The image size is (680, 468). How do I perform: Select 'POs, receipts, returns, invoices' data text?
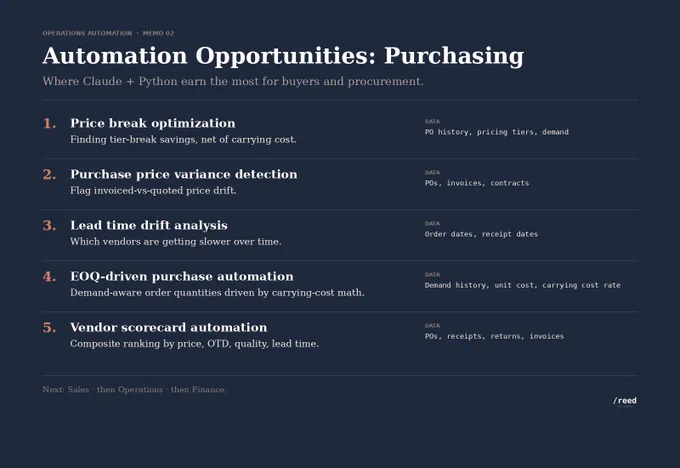[x=494, y=336]
